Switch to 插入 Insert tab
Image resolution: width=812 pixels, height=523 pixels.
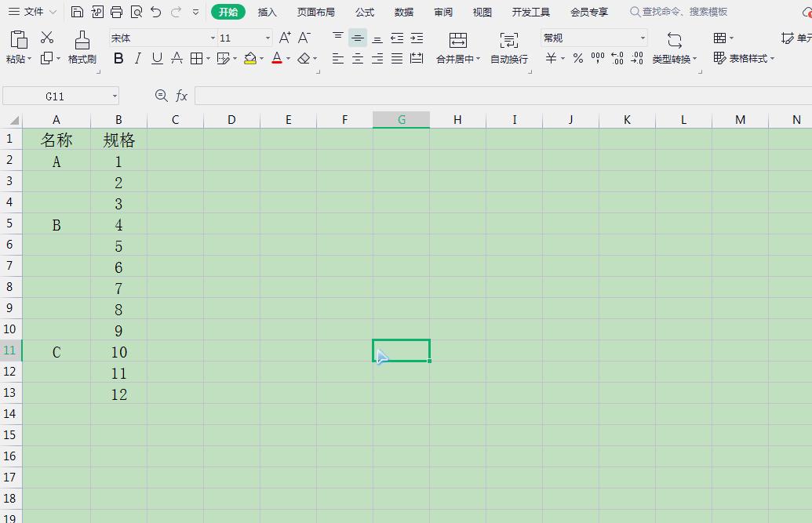[268, 12]
